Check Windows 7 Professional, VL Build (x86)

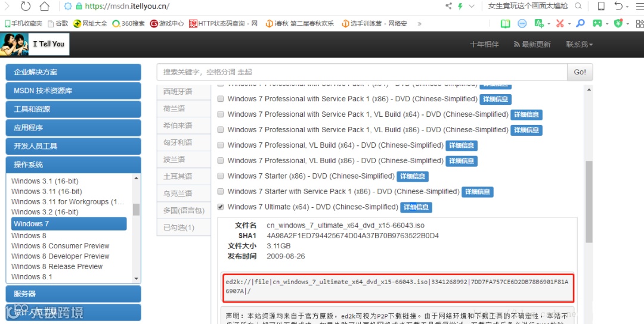tap(221, 160)
